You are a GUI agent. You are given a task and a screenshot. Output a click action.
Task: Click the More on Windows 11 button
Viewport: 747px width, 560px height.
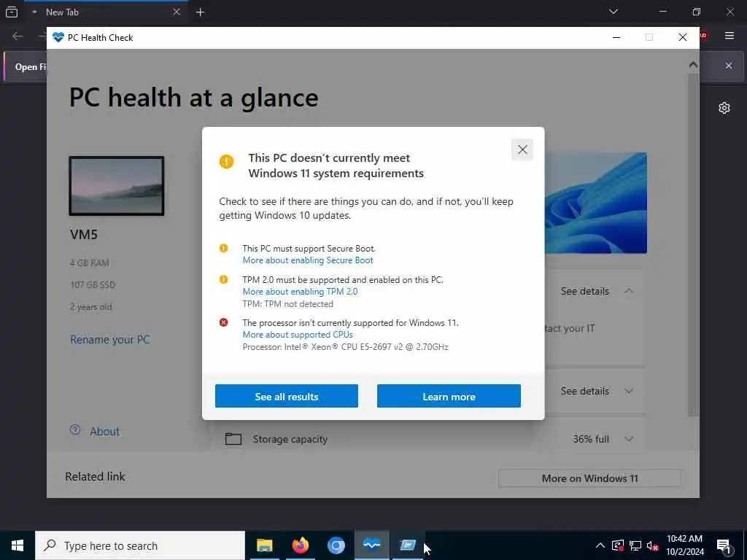pos(589,478)
